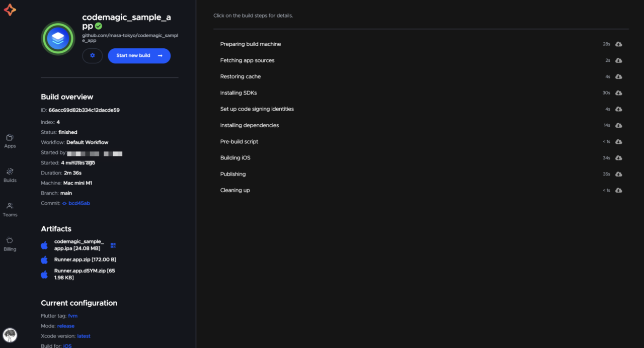Viewport: 644px width, 348px height.
Task: Show QR code for ipa artifact
Action: (113, 245)
